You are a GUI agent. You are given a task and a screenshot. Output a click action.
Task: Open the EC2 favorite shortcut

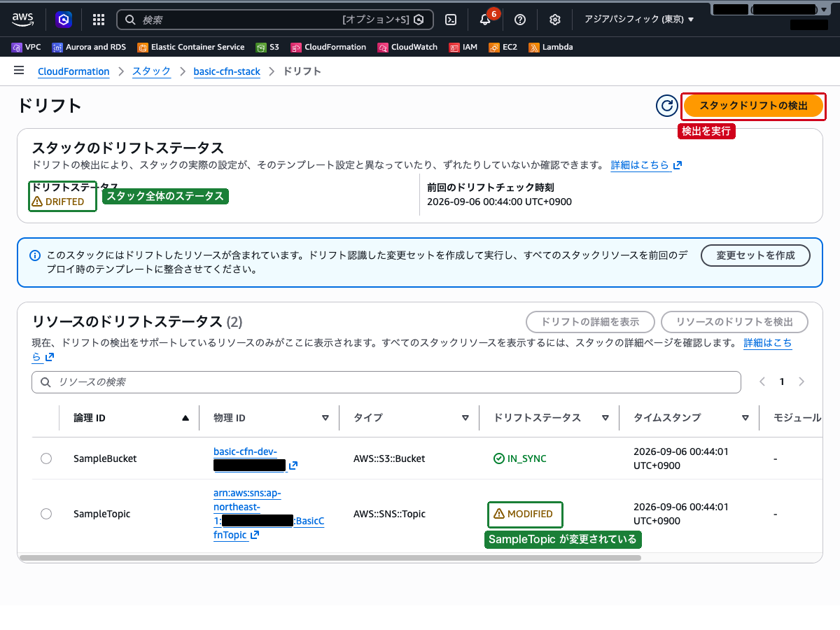[x=503, y=47]
